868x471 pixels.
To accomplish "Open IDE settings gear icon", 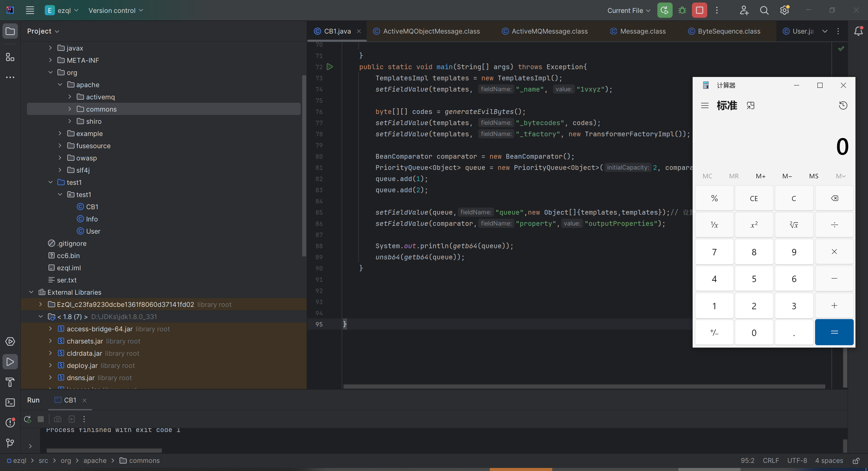I will pos(785,10).
